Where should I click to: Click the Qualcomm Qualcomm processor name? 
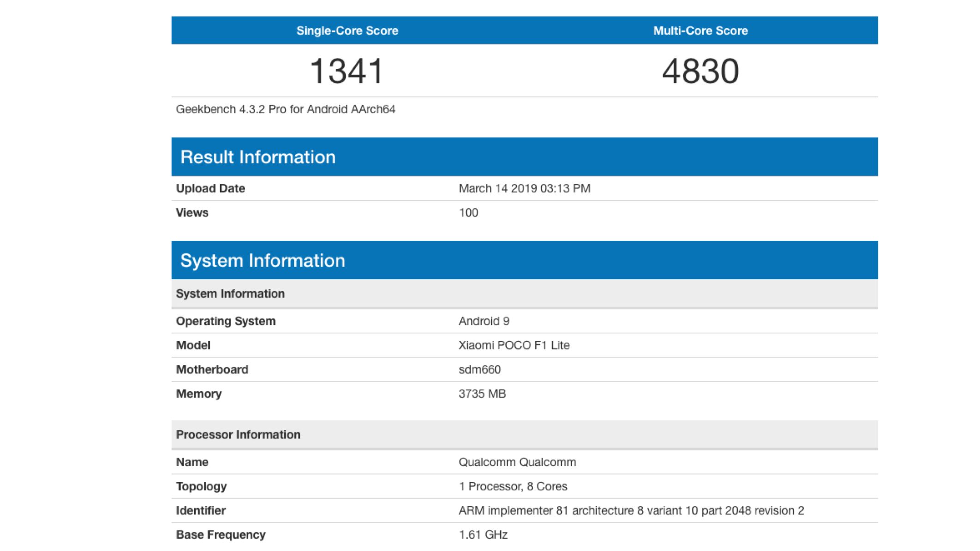point(517,462)
